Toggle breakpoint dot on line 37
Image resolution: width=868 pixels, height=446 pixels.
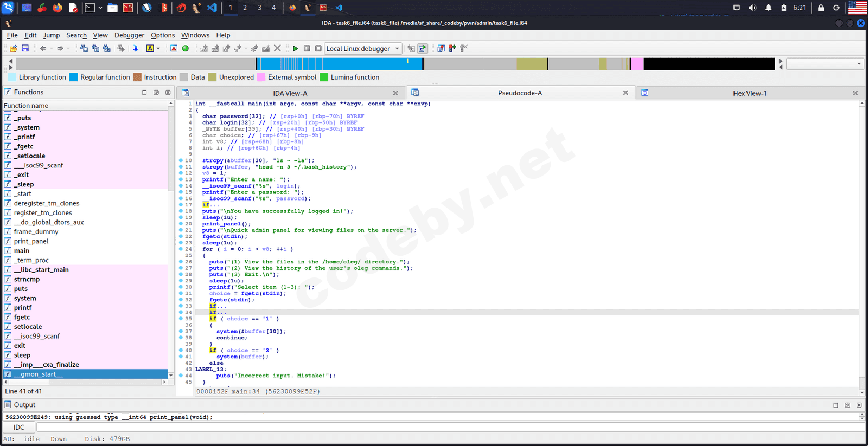(x=181, y=331)
